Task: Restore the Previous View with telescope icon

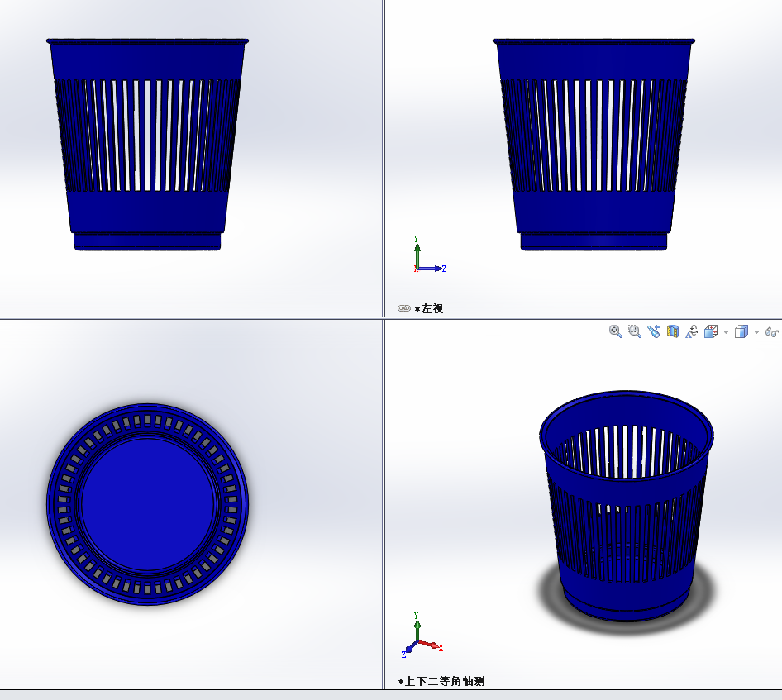Action: (x=653, y=331)
